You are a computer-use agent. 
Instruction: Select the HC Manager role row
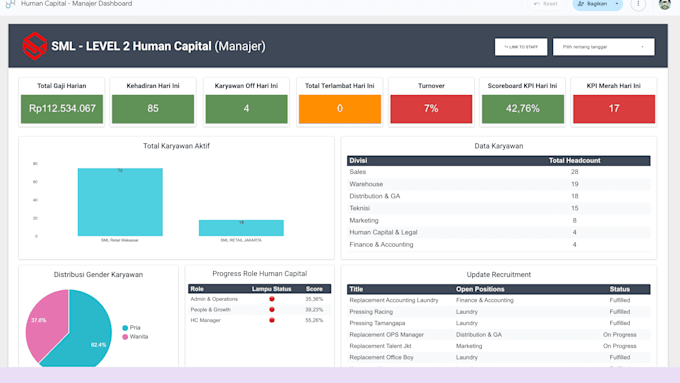click(259, 320)
